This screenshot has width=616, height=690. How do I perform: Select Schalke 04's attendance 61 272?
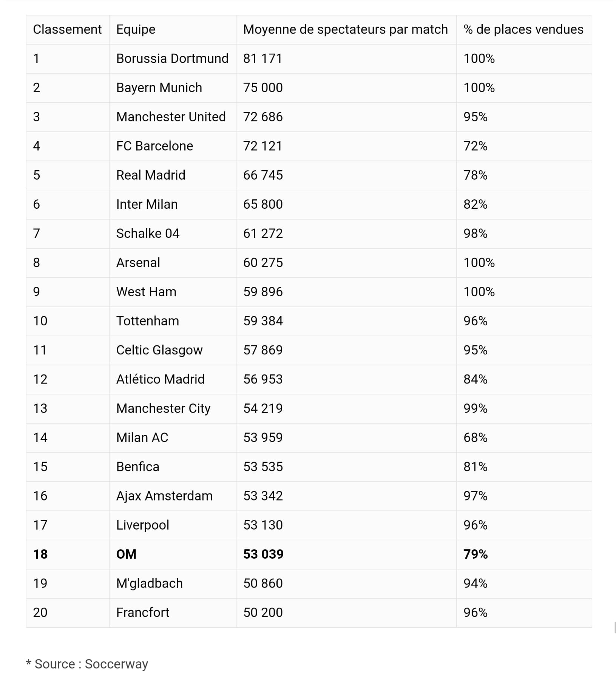(263, 234)
